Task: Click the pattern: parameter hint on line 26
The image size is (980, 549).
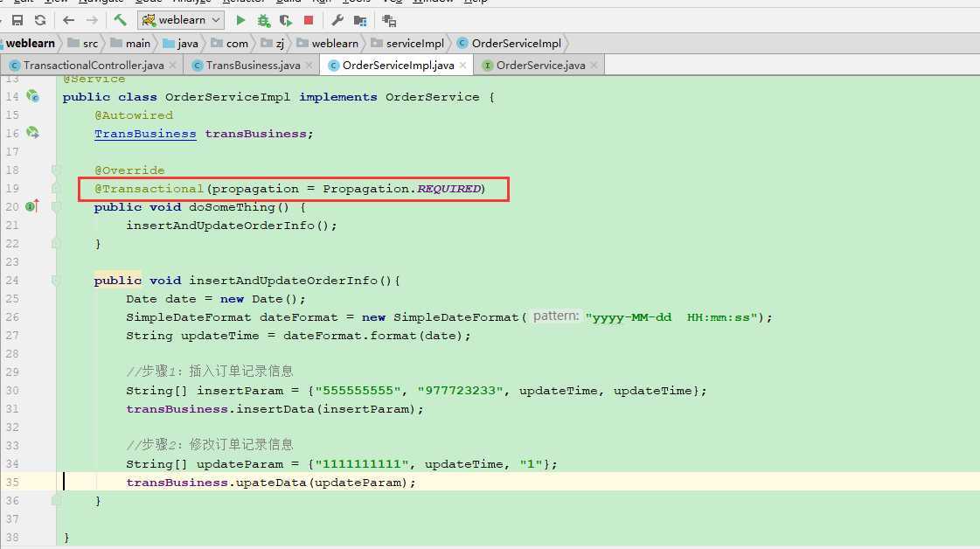Action: pos(556,316)
